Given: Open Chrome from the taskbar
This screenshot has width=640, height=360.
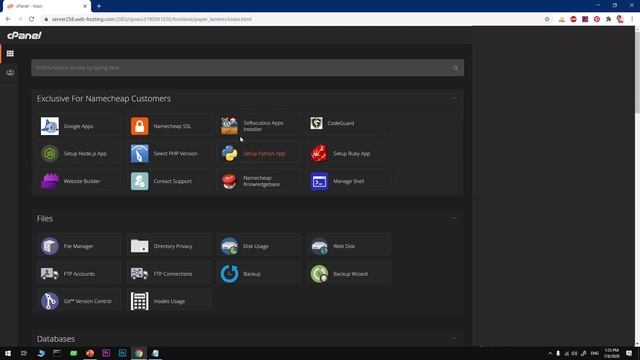Looking at the screenshot, I should click(139, 353).
